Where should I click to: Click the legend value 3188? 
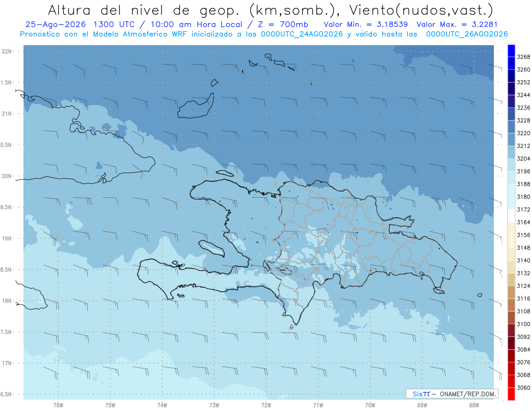pyautogui.click(x=524, y=184)
